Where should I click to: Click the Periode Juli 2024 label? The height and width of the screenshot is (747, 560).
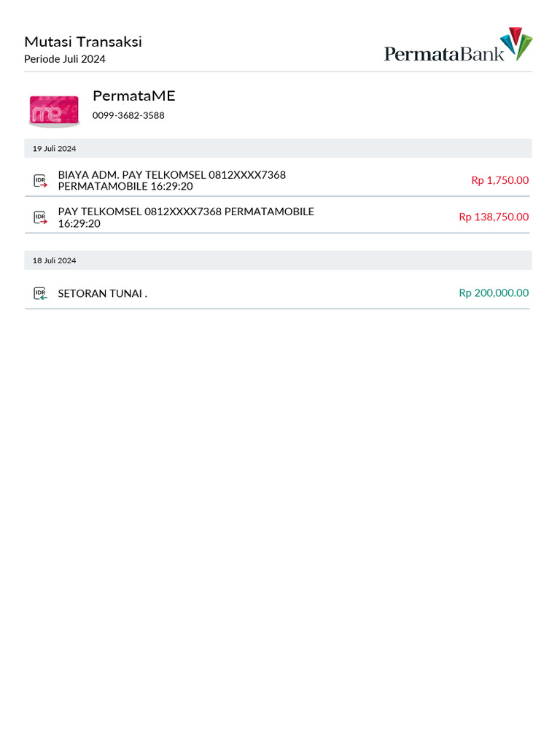65,59
